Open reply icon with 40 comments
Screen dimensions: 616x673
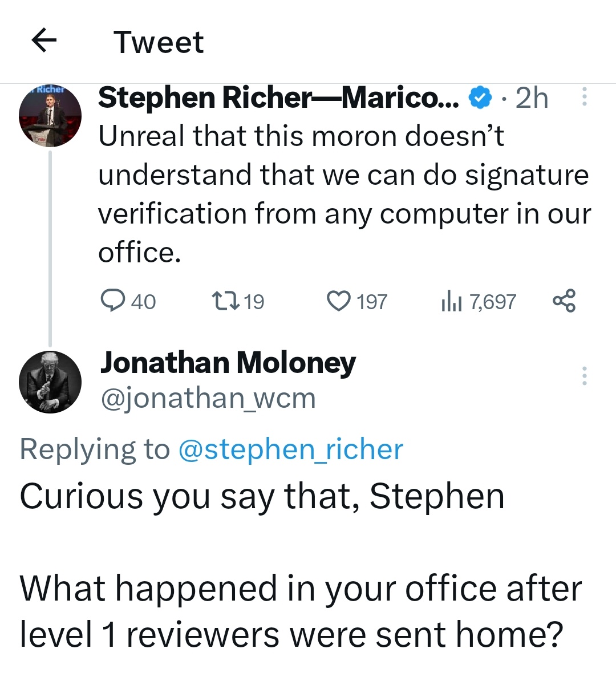pyautogui.click(x=113, y=301)
